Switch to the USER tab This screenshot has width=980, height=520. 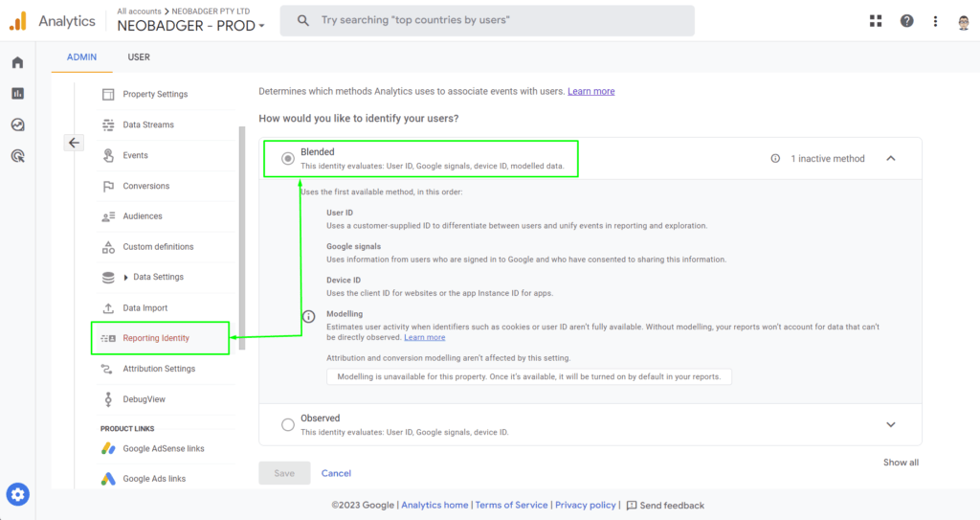coord(139,57)
